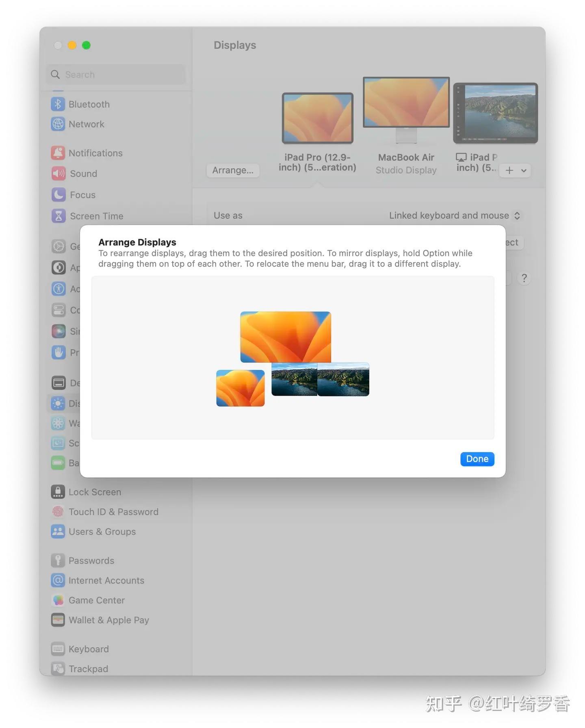Click the Siri icon in sidebar
This screenshot has width=585, height=728.
coord(58,331)
